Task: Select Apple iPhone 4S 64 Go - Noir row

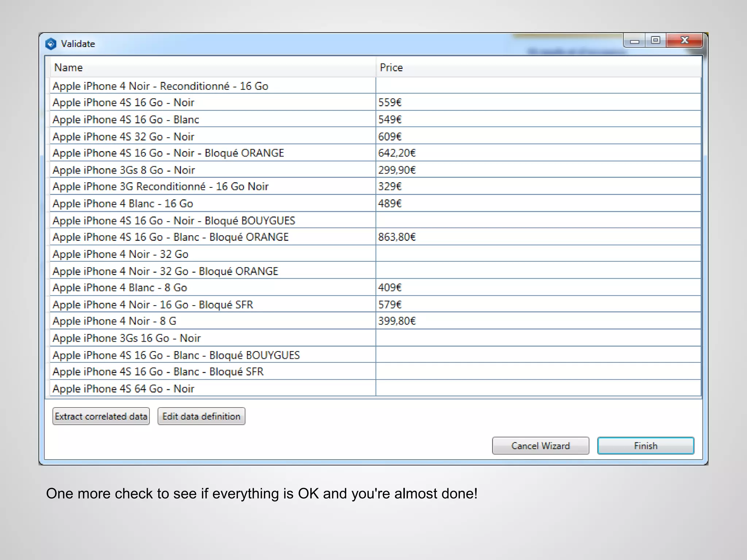Action: point(123,389)
